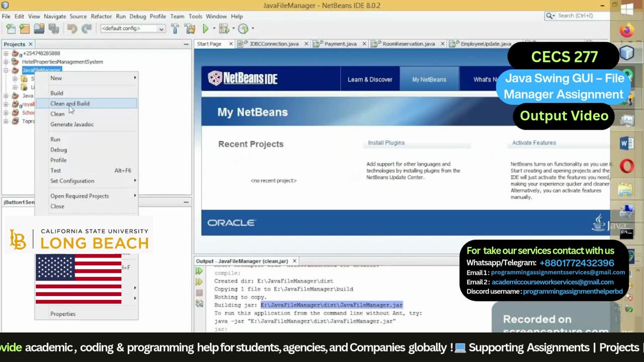
Task: Close the Output JavaFileManager tab
Action: [294, 261]
